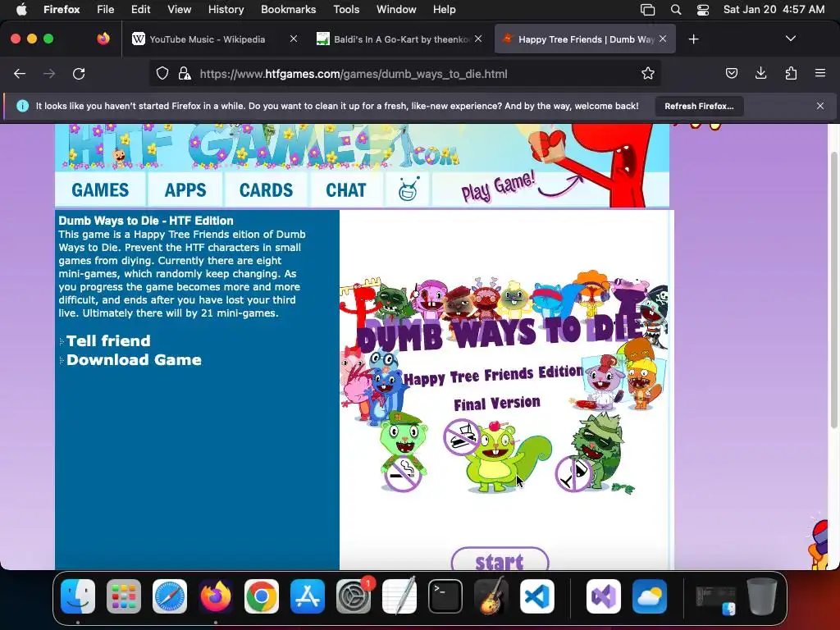Launch Google Chrome from the Dock
Viewport: 840px width, 630px height.
262,596
